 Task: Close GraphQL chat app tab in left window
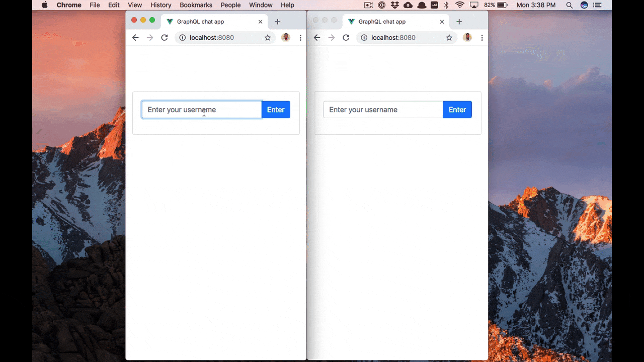[260, 22]
